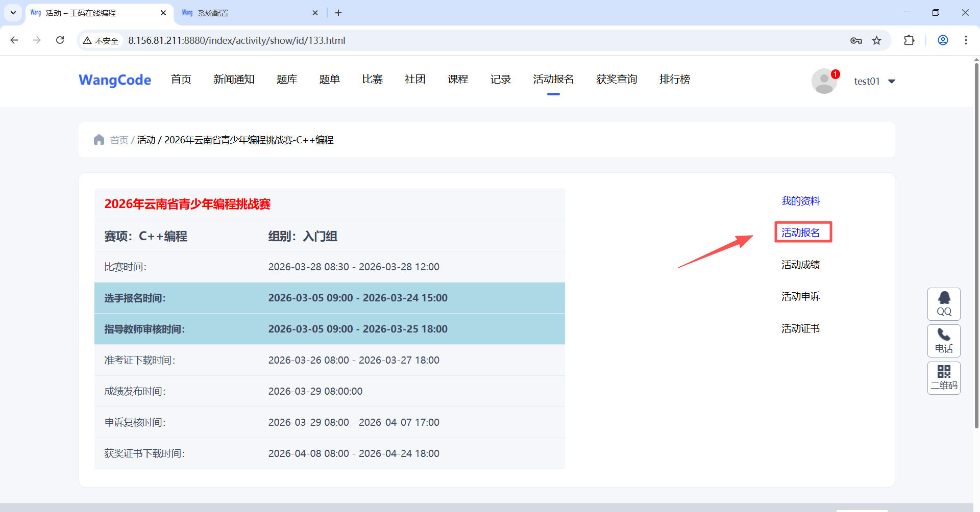Viewport: 980px width, 512px height.
Task: Reload the page
Action: [x=60, y=40]
